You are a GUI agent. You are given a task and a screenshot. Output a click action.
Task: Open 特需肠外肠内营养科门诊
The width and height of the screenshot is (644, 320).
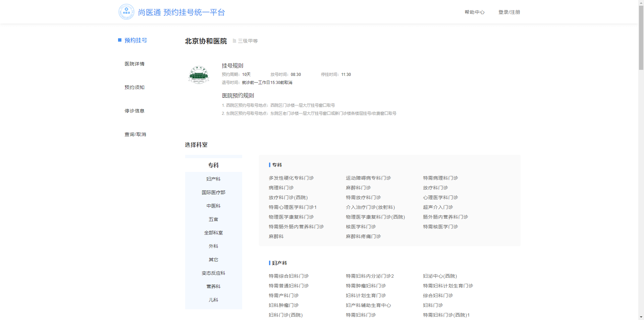point(296,227)
